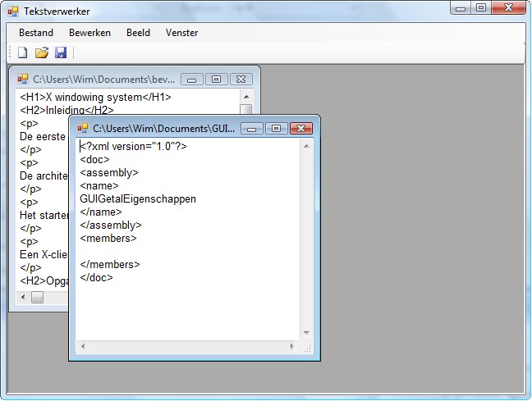Screen dimensions: 532x401
Task: Click the Open folder toolbar icon
Action: click(x=41, y=52)
